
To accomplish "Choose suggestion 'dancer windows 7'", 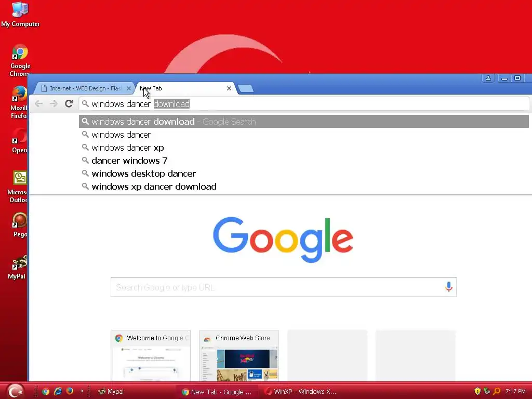I will coord(303,161).
